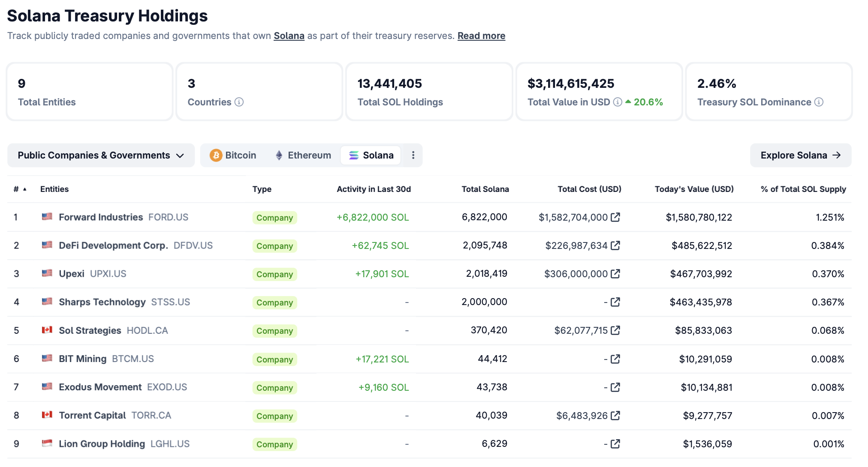Open Torrent Capital cost external link icon
Viewport: 868px width, 467px height.
(x=615, y=416)
